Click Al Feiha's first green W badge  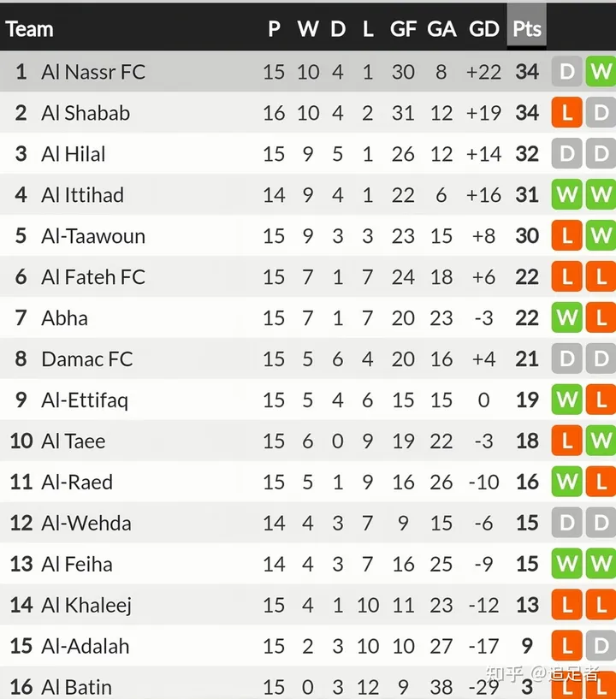(x=566, y=565)
